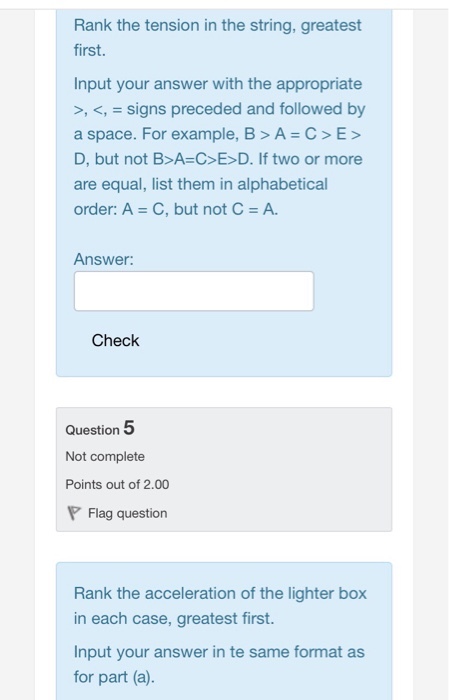Select the Question 5 heading

pyautogui.click(x=100, y=428)
